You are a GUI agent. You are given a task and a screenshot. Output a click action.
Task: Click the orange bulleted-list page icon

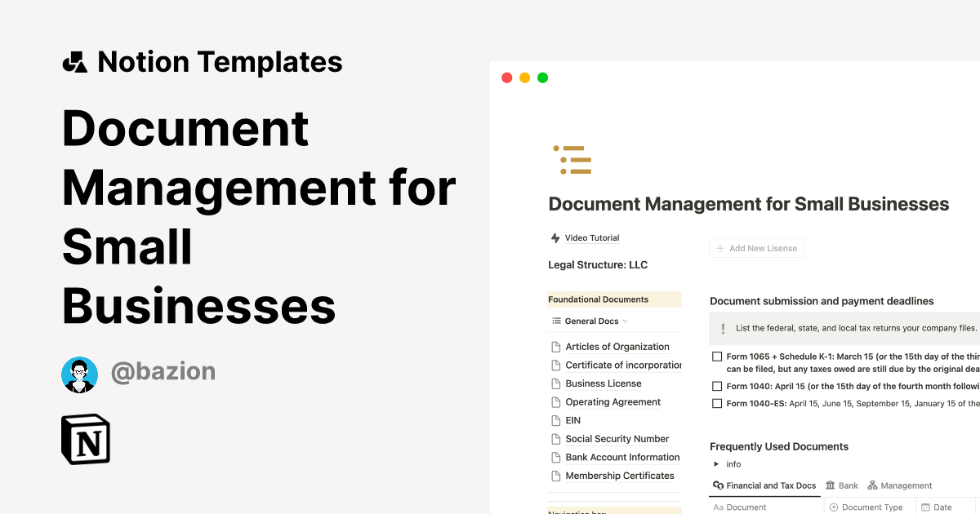(572, 160)
